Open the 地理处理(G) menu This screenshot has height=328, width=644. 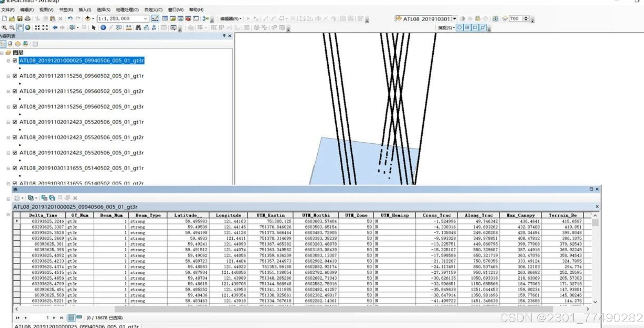127,10
